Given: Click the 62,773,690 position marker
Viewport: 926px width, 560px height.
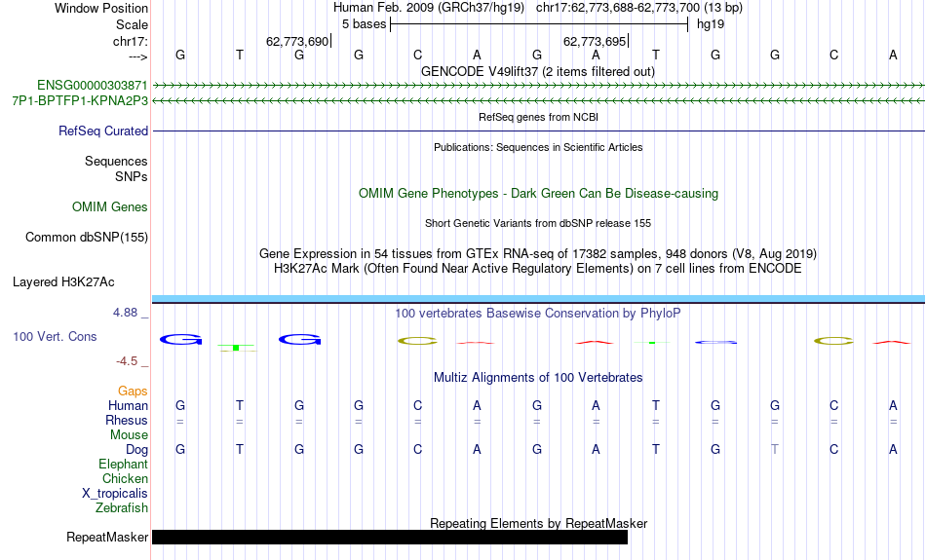Looking at the screenshot, I should [x=297, y=41].
